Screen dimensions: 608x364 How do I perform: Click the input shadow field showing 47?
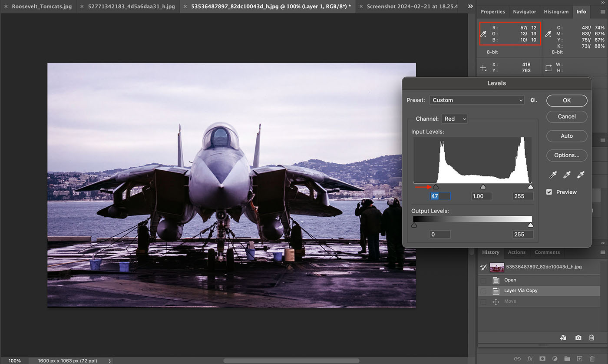pyautogui.click(x=440, y=196)
